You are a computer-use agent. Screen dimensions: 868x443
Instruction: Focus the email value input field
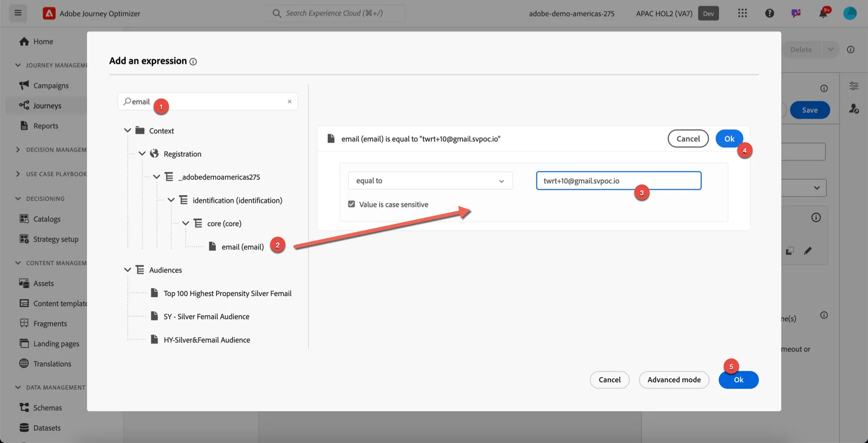pos(618,181)
